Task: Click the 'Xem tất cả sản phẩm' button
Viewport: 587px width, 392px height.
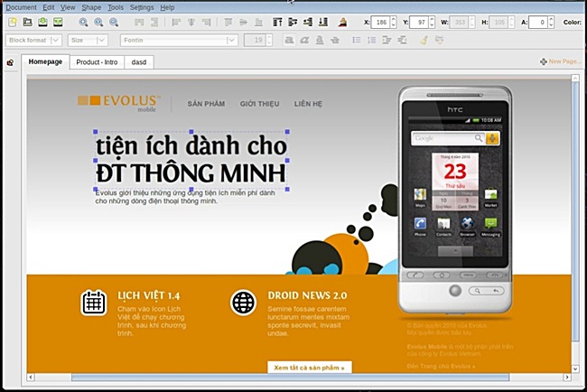Action: pos(309,367)
